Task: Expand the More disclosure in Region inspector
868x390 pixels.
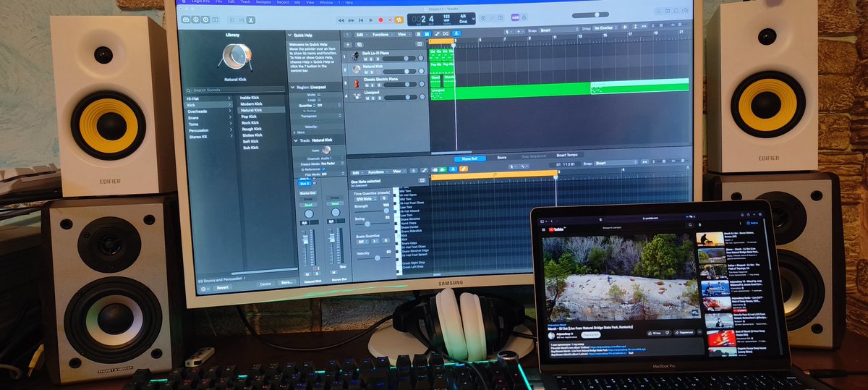Action: [x=295, y=132]
